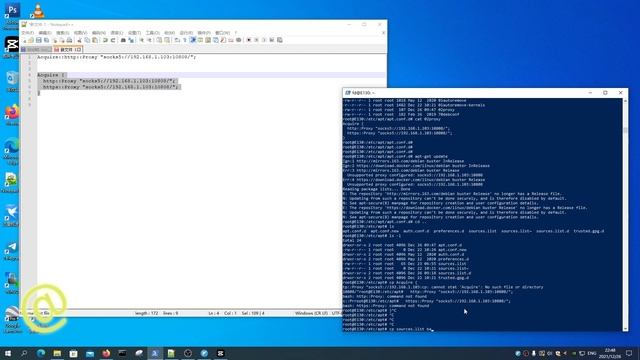This screenshot has height=360, width=640.
Task: Click the red Record macro icon
Action: pyautogui.click(x=249, y=40)
